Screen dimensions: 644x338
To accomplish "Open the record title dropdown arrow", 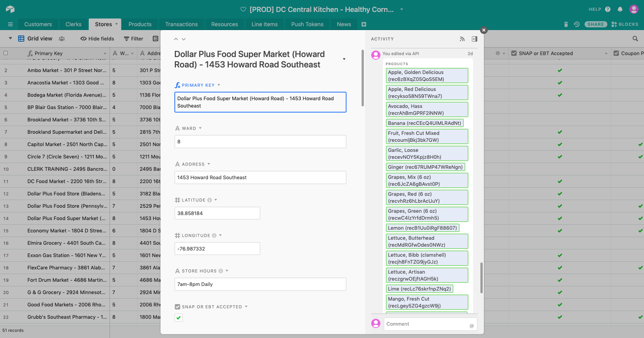I will point(344,59).
